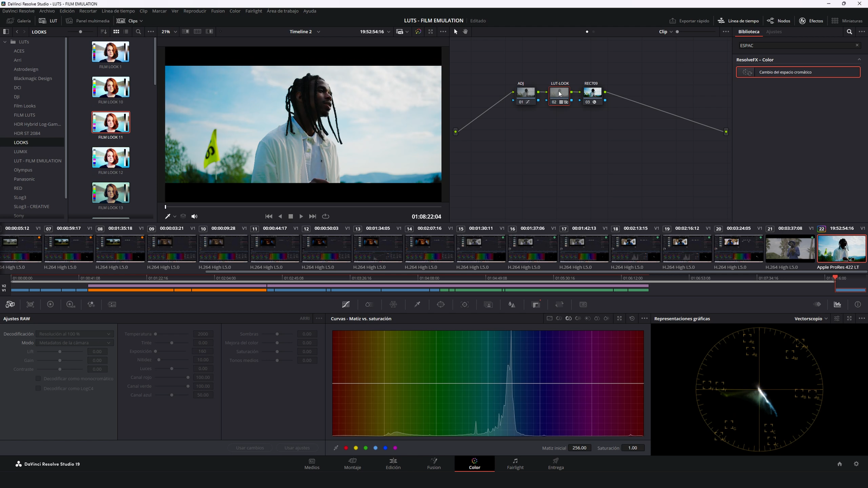The width and height of the screenshot is (868, 488).
Task: Open the HDR color wheels palette icon
Action: point(71,305)
